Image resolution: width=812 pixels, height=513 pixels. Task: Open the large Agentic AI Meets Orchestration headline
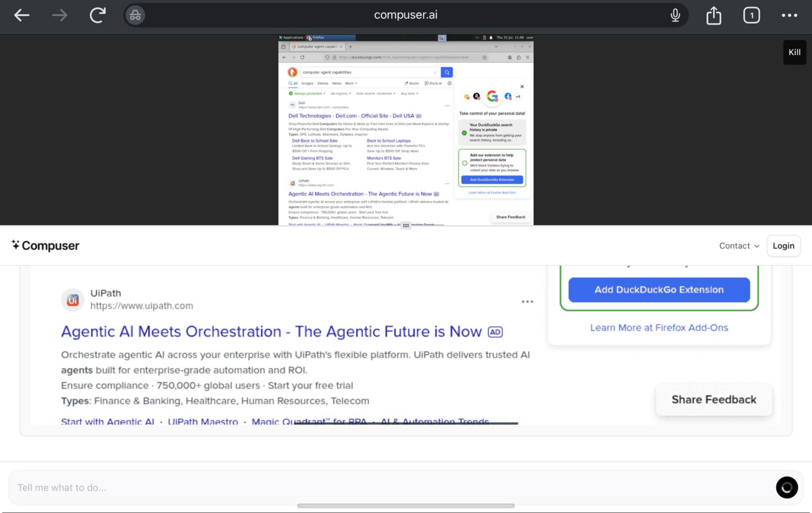coord(271,331)
